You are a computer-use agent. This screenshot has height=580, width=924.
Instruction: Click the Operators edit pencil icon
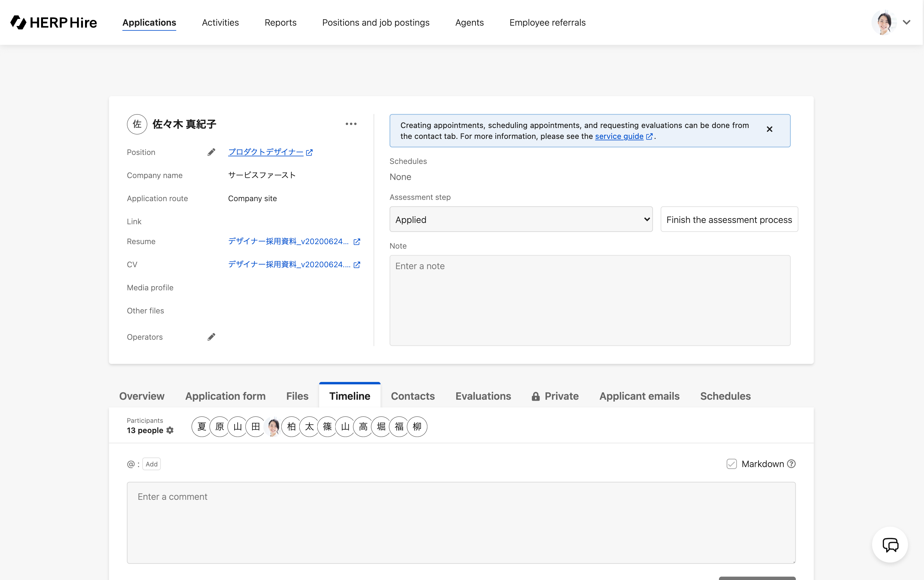pos(211,337)
